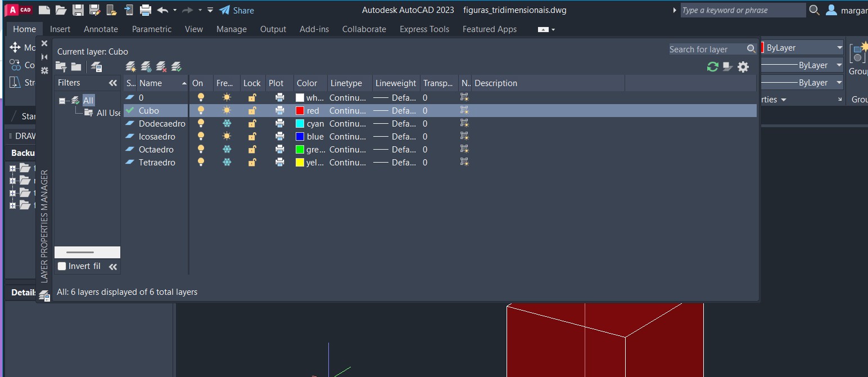
Task: Click the plot icon for Dodecaedro layer
Action: [280, 124]
